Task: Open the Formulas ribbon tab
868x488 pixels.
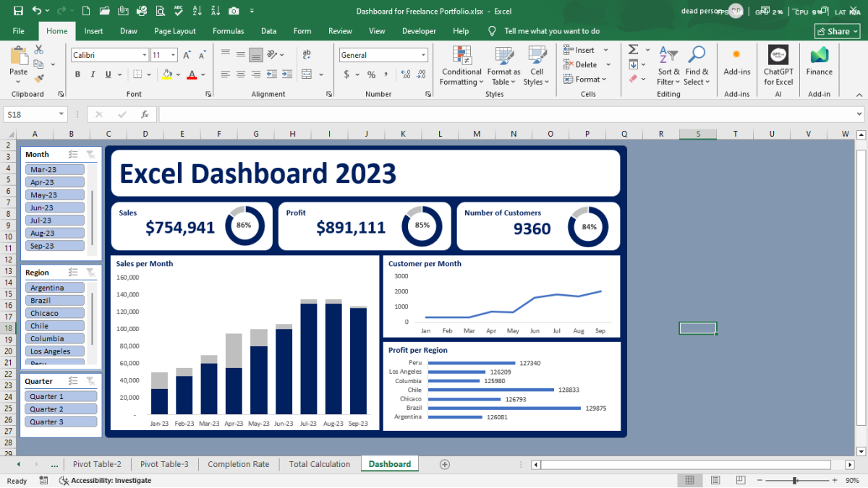Action: pyautogui.click(x=228, y=31)
